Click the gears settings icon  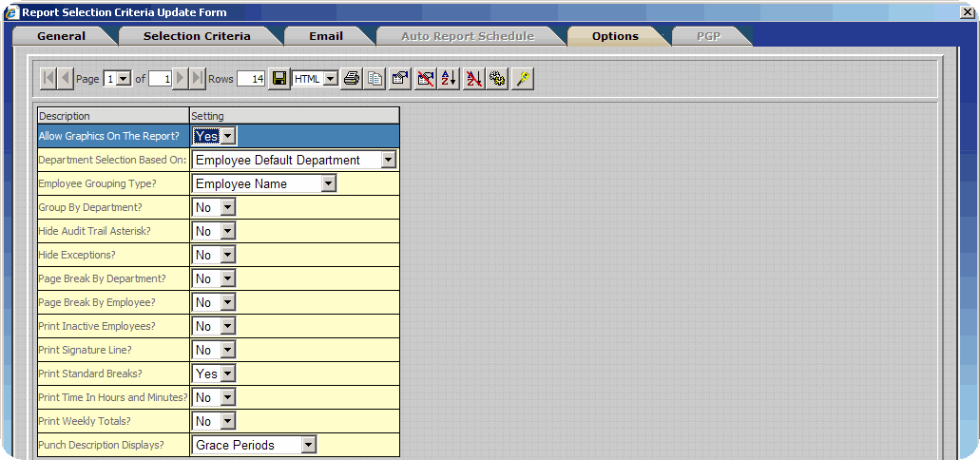coord(497,79)
